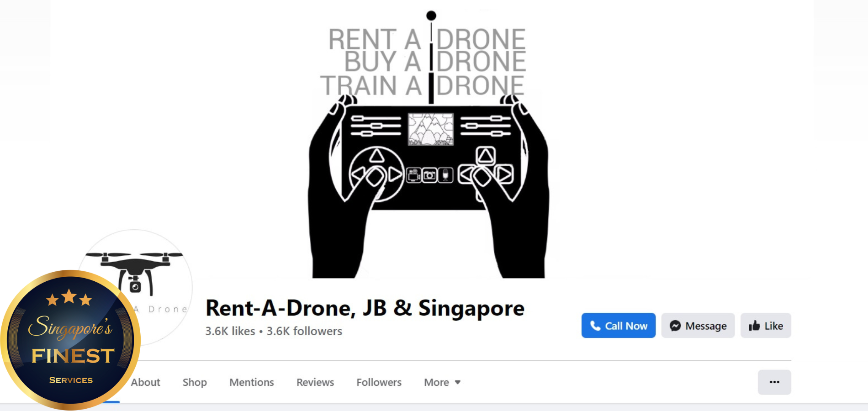
Task: Click the Call Now phone button
Action: click(x=618, y=326)
